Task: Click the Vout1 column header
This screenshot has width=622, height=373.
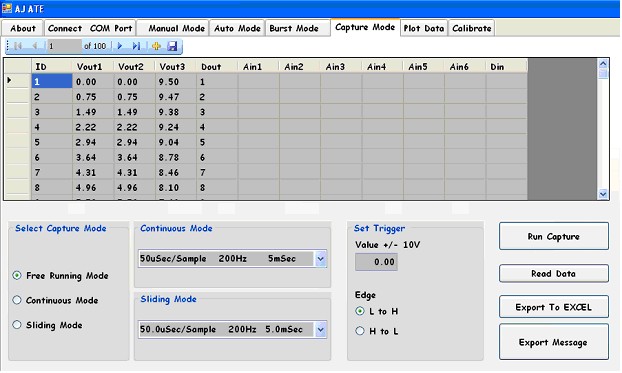Action: coord(93,66)
